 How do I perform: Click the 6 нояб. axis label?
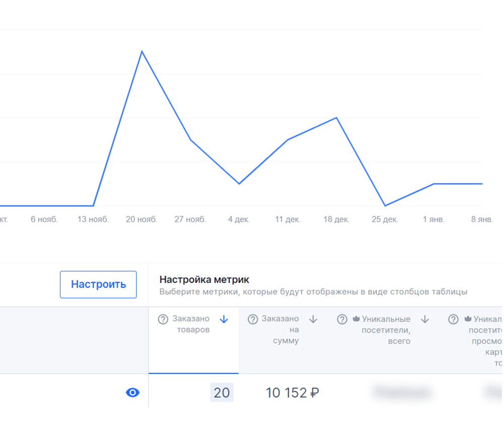pyautogui.click(x=44, y=219)
